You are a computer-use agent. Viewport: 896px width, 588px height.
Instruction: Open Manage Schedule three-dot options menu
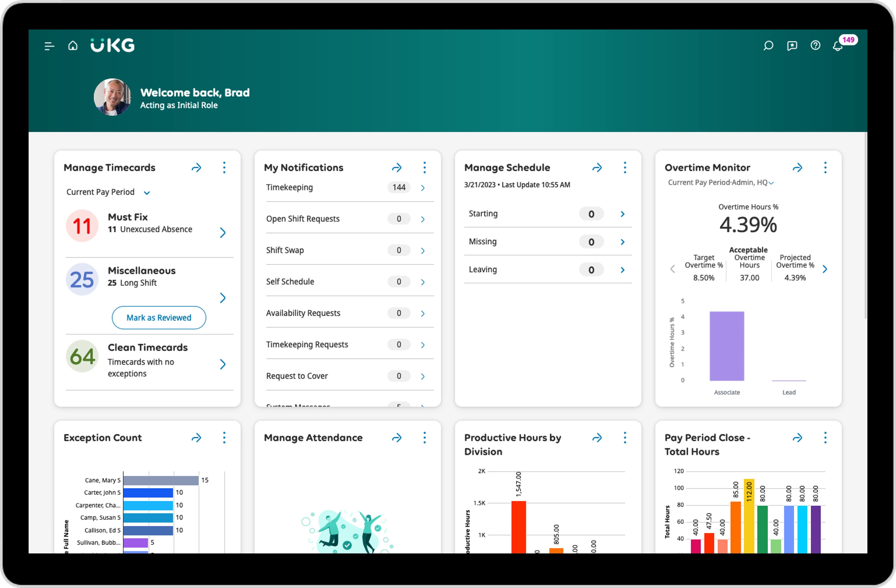tap(625, 168)
